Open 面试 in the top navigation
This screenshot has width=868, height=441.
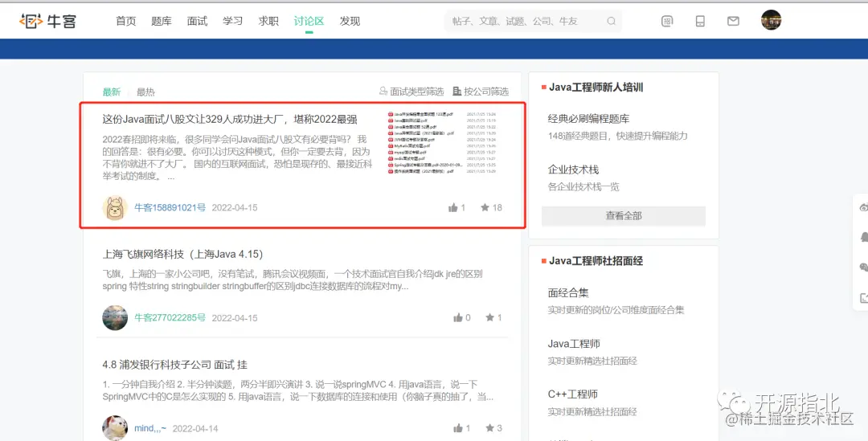(197, 21)
